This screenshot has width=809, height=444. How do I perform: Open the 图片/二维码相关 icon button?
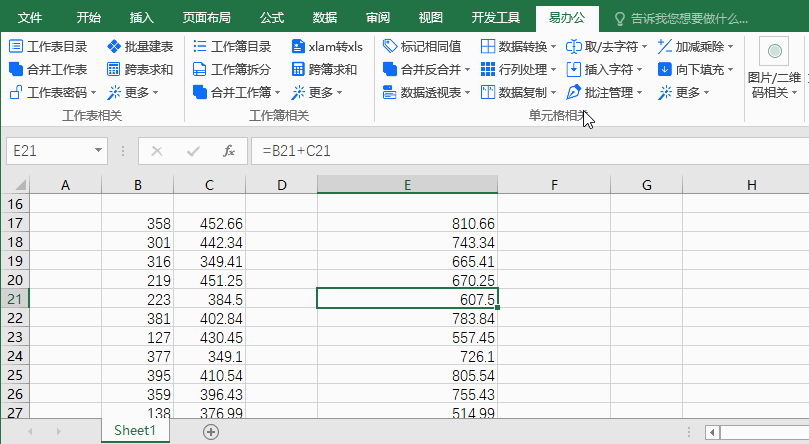tap(774, 51)
